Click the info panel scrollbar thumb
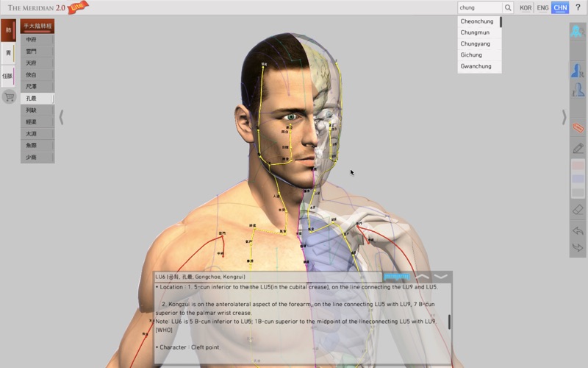588x368 pixels. (449, 322)
